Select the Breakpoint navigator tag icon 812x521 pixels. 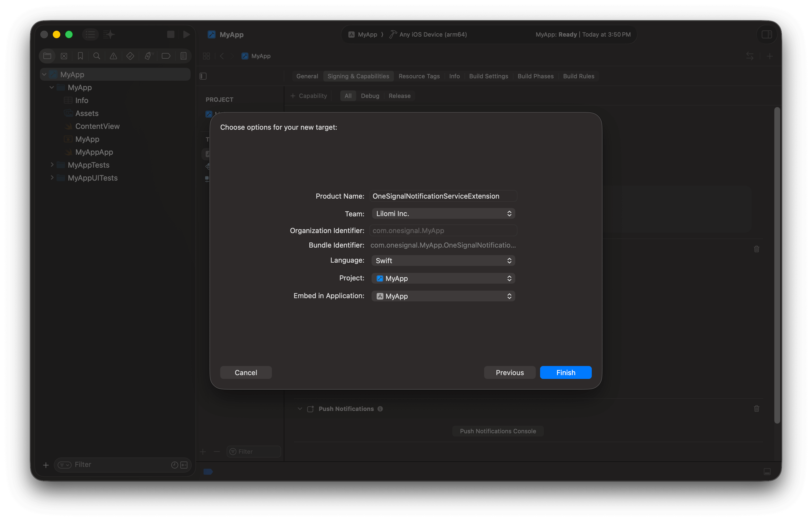click(x=166, y=56)
